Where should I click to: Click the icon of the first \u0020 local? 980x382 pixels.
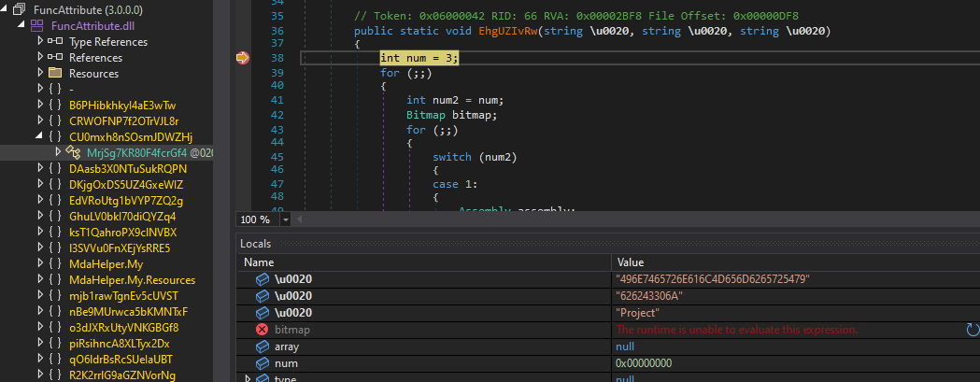263,279
